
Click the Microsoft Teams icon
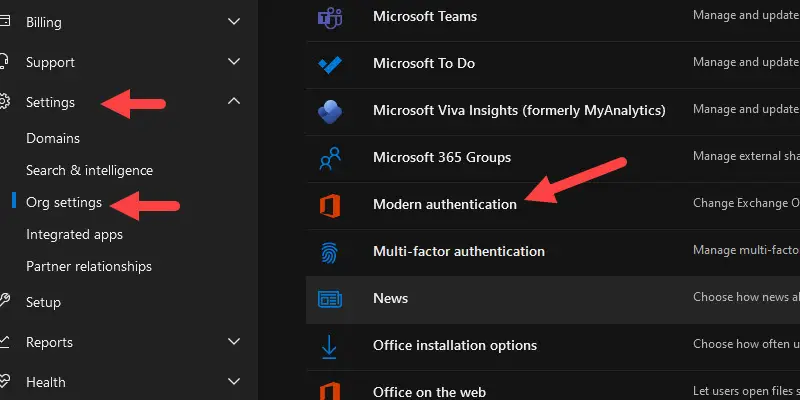point(330,18)
